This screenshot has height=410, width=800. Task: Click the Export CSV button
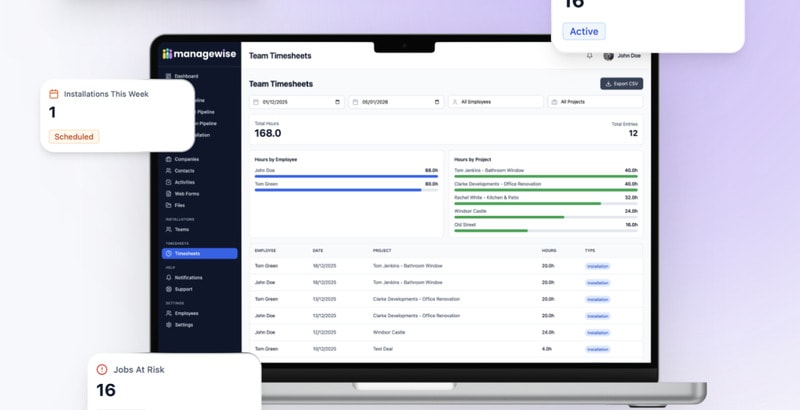tap(621, 84)
